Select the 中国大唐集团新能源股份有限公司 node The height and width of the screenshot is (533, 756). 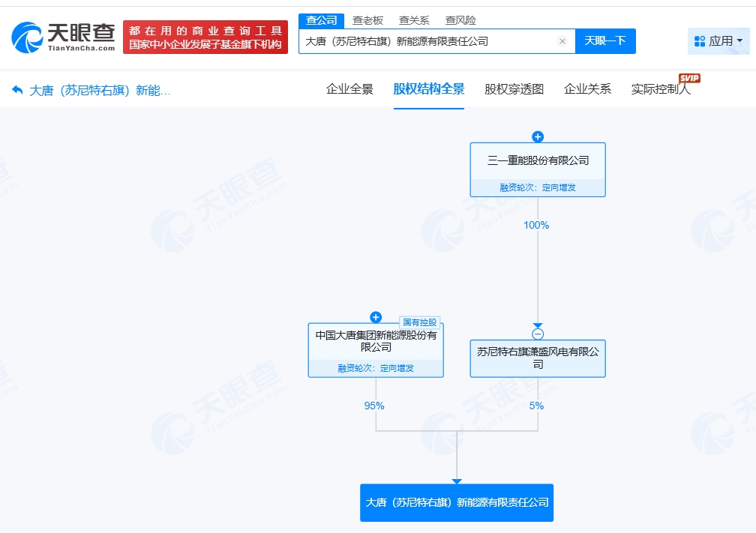pos(376,350)
